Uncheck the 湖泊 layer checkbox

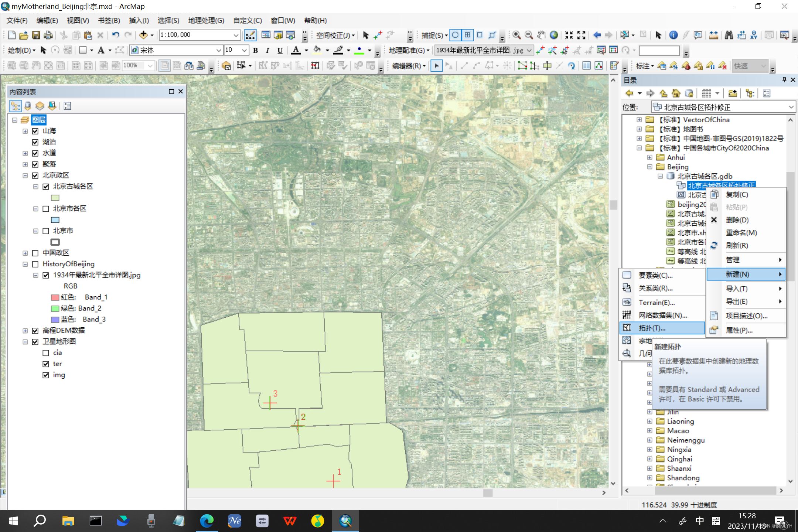[x=35, y=142]
